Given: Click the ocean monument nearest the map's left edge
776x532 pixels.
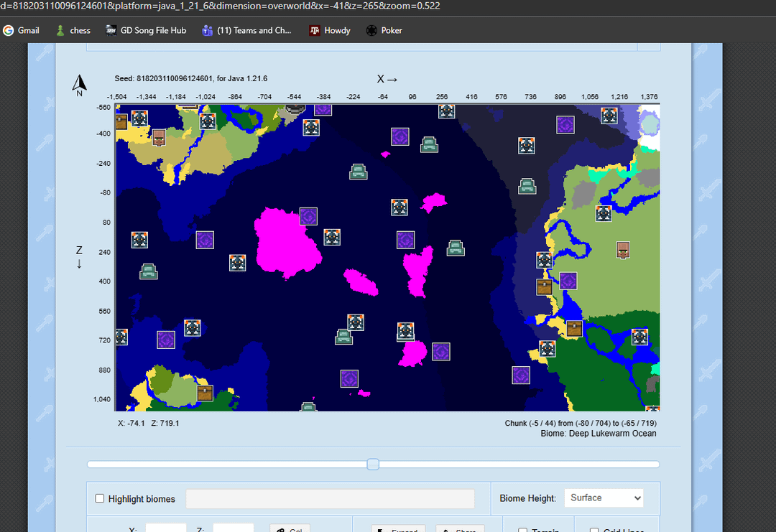Looking at the screenshot, I should 149,271.
